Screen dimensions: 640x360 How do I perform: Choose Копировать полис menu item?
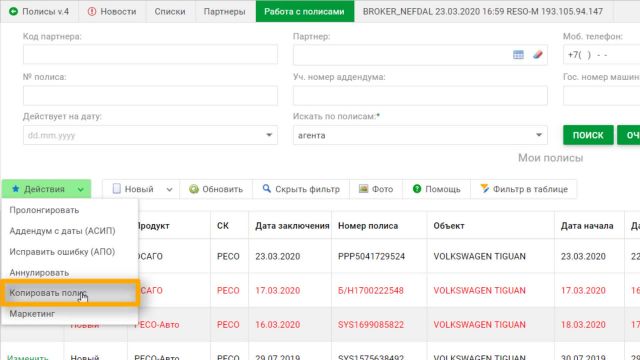click(70, 293)
